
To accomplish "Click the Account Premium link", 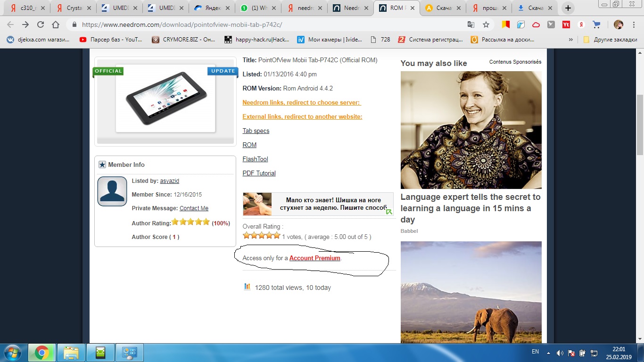I will click(314, 258).
